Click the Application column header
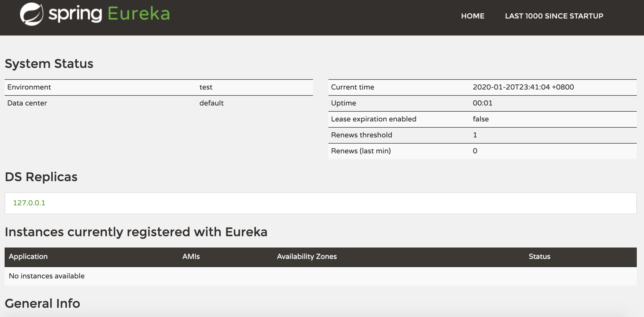 [x=28, y=257]
